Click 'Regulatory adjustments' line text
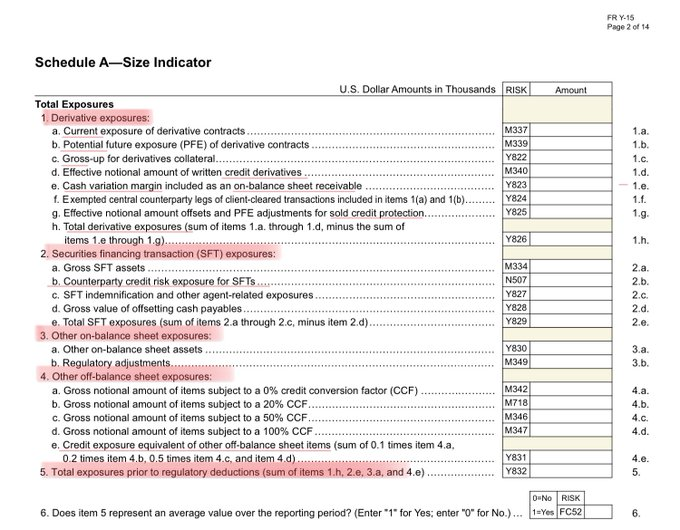This screenshot has height=530, width=680. 117,363
